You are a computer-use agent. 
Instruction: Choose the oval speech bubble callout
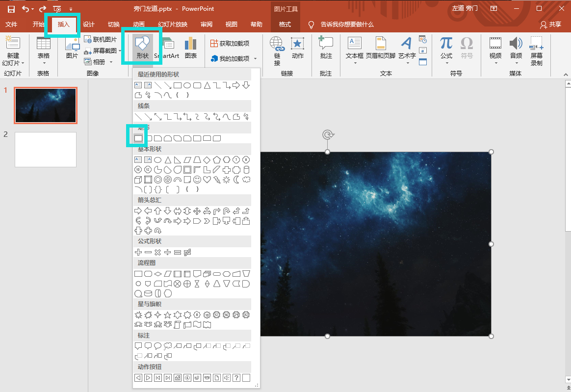(x=157, y=346)
